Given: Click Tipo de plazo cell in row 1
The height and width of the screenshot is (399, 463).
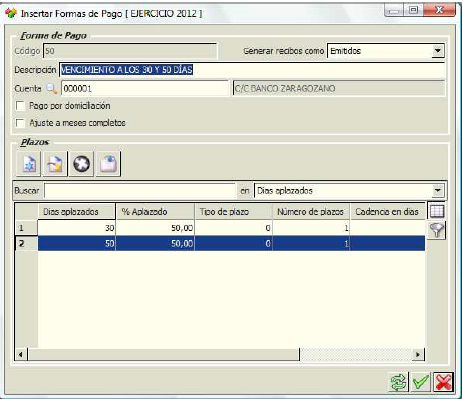Looking at the screenshot, I should (233, 228).
